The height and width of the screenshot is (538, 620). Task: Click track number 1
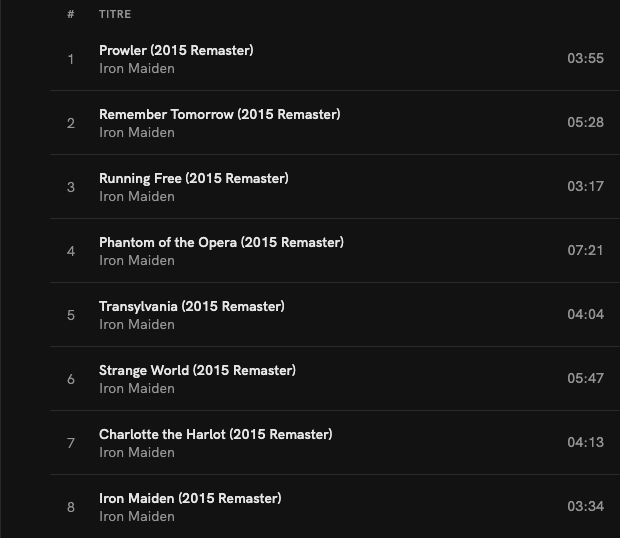pos(71,59)
